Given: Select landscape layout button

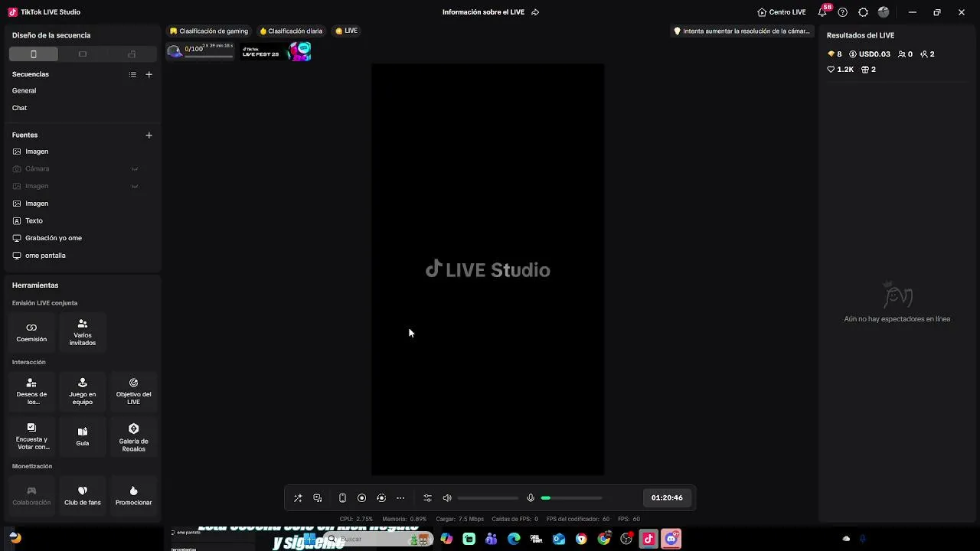Looking at the screenshot, I should [x=83, y=54].
